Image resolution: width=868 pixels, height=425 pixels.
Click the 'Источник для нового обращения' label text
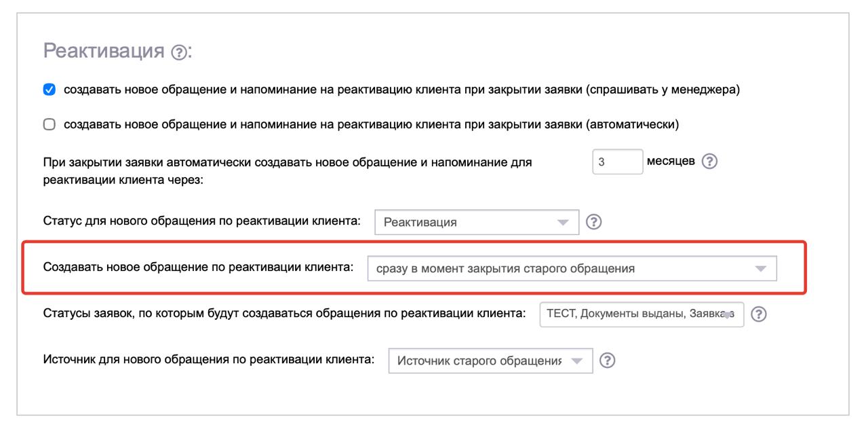coord(208,359)
